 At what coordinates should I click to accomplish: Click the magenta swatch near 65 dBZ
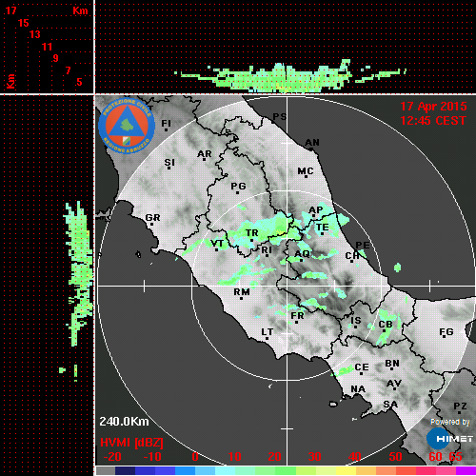466,470
